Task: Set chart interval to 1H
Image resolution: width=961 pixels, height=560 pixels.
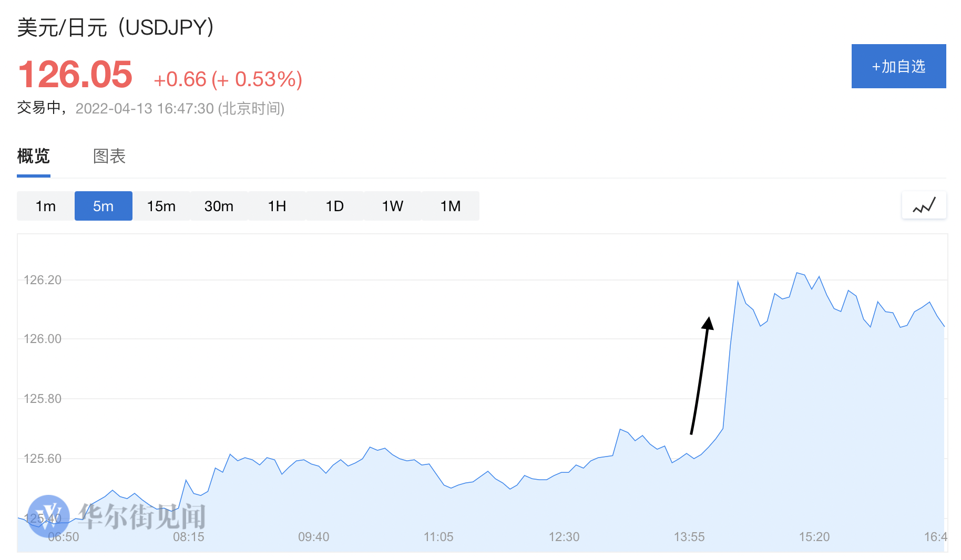Action: coord(277,206)
